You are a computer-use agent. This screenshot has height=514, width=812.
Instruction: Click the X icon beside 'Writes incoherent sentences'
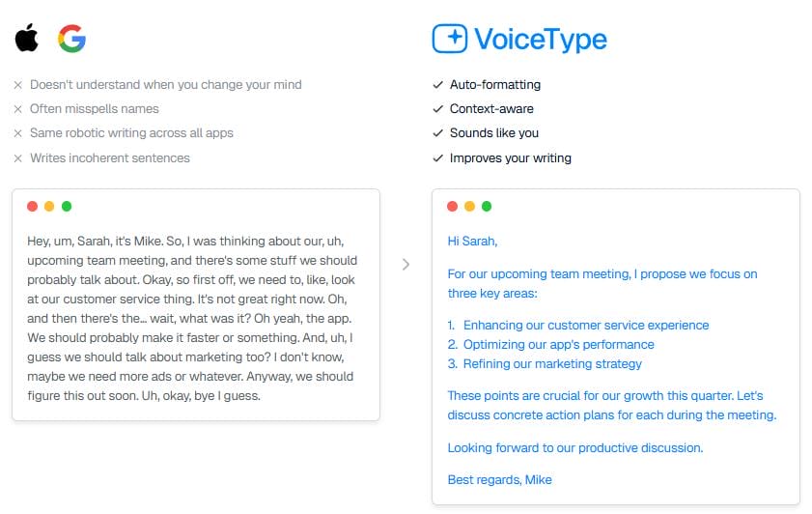(17, 158)
